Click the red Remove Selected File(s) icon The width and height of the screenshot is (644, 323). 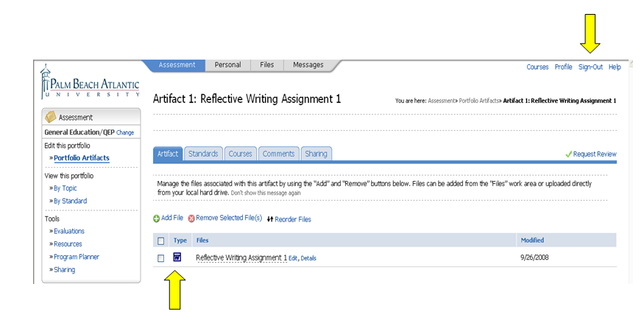(191, 219)
